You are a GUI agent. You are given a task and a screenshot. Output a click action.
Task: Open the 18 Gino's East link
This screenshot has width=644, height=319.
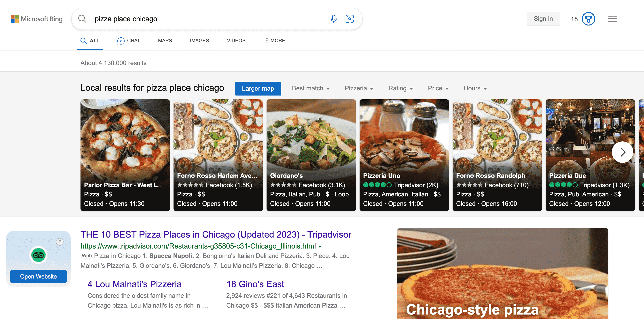pyautogui.click(x=255, y=284)
